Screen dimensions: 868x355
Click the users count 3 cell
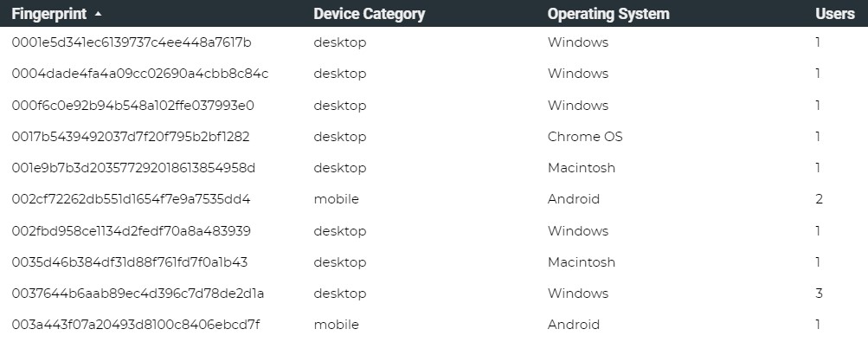tap(819, 294)
